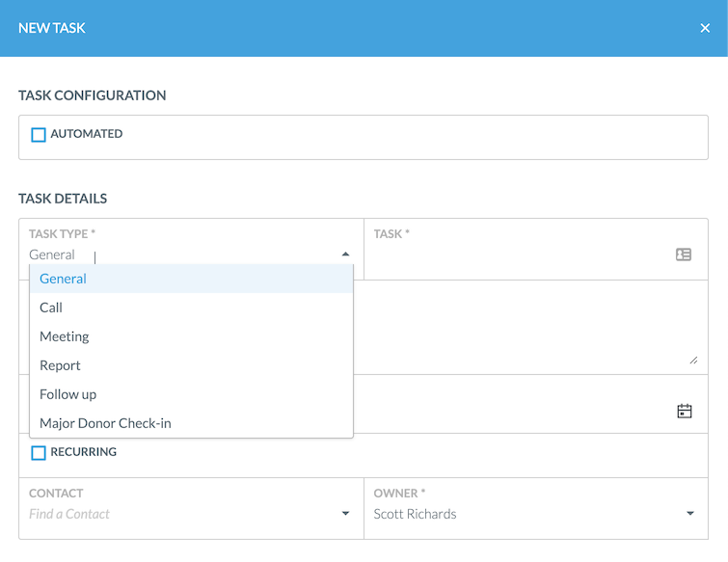Expand the Contact dropdown arrow
The image size is (728, 562).
(345, 513)
